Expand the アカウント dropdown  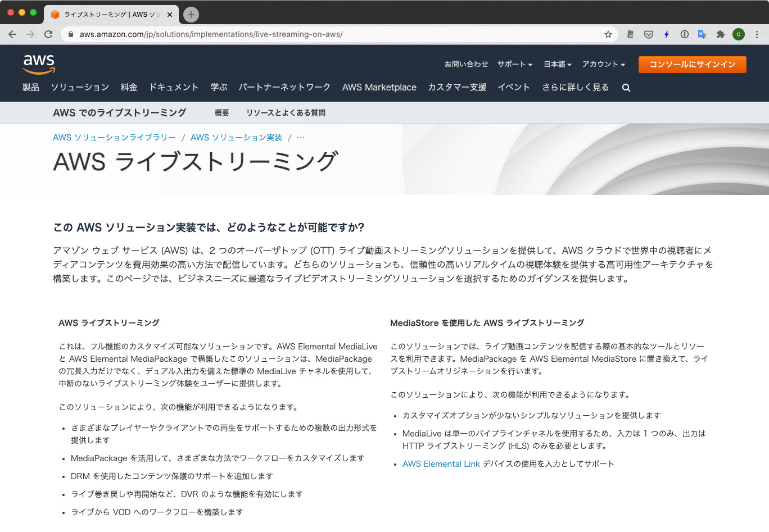point(604,64)
